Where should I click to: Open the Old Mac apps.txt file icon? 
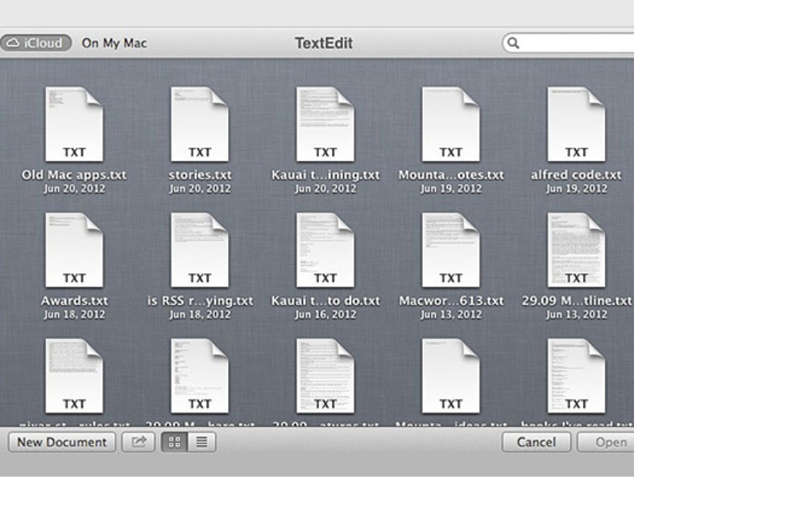[73, 125]
